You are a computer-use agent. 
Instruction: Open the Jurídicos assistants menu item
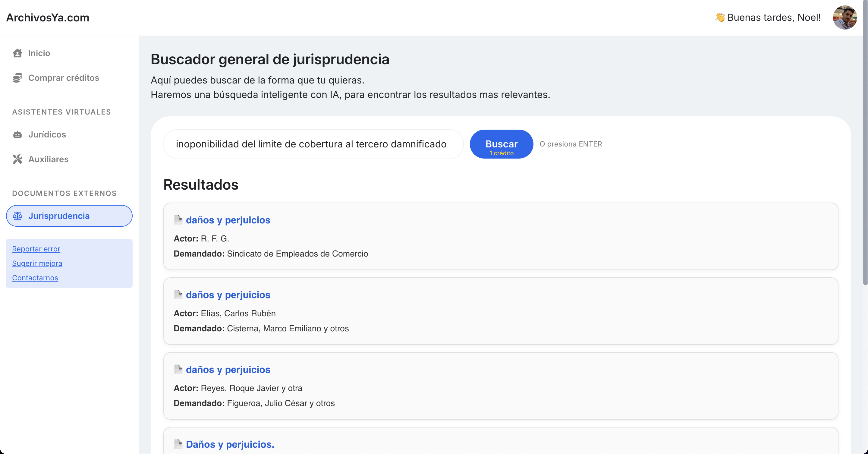click(47, 134)
